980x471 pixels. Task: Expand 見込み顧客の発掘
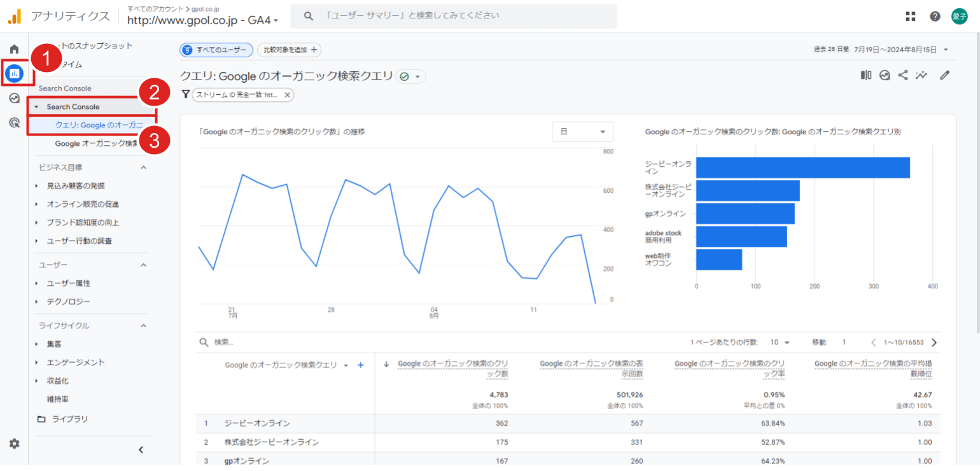[x=37, y=186]
